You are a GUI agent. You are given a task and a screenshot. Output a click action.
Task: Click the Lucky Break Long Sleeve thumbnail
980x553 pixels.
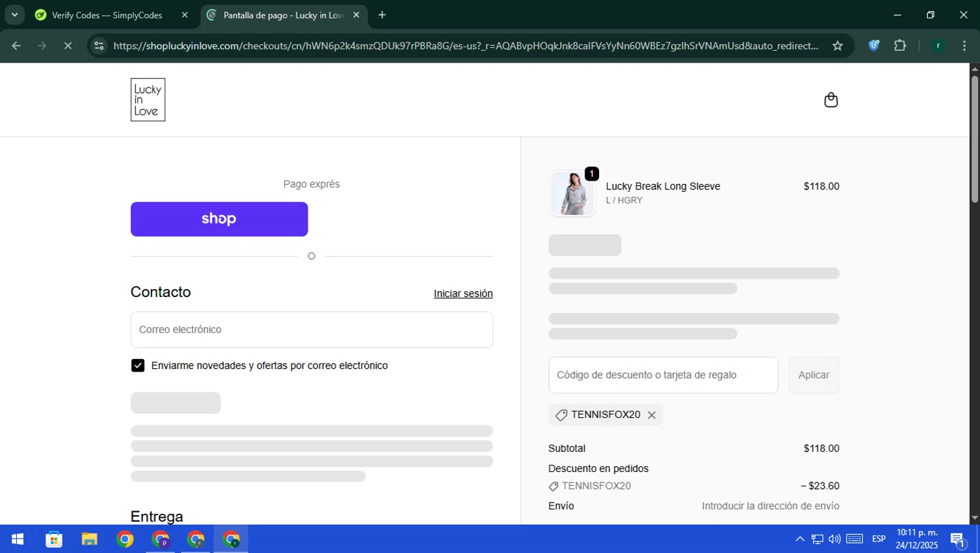[x=572, y=193]
